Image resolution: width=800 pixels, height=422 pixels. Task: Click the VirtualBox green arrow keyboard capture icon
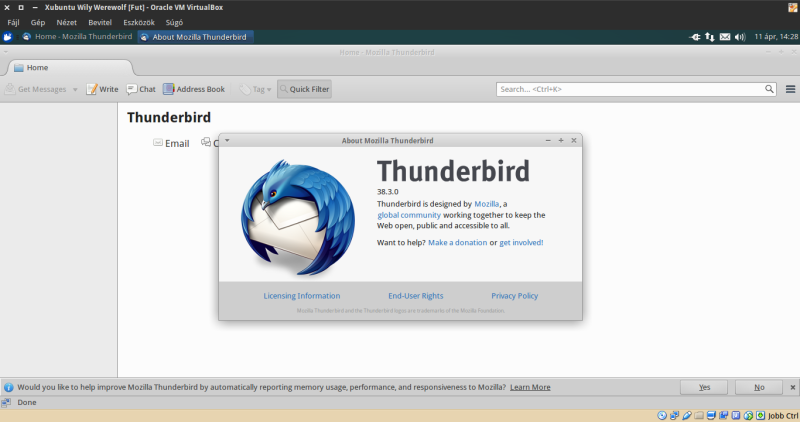(760, 415)
